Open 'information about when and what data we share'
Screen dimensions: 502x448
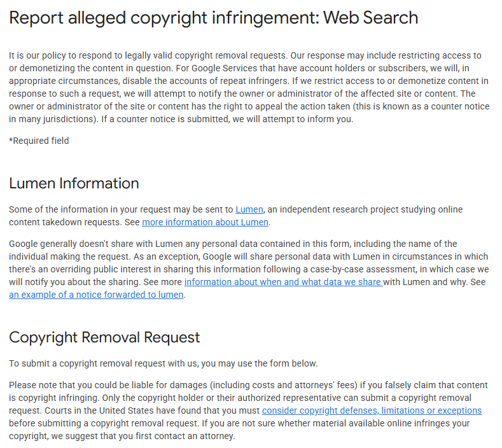tap(283, 282)
